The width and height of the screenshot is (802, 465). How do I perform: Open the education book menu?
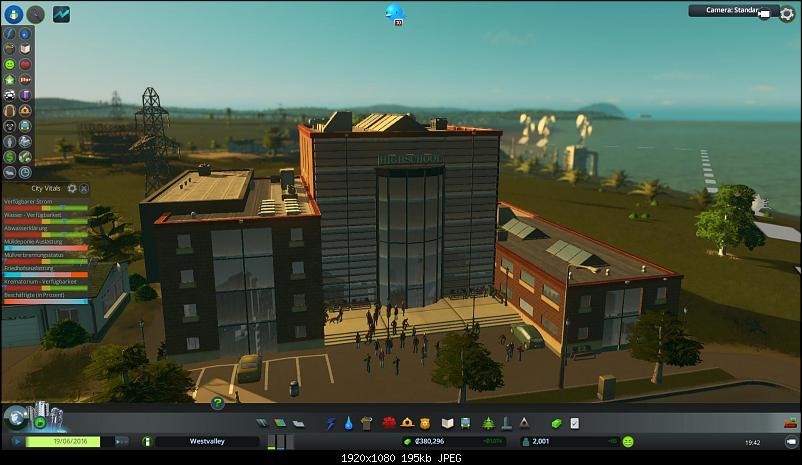pos(448,423)
